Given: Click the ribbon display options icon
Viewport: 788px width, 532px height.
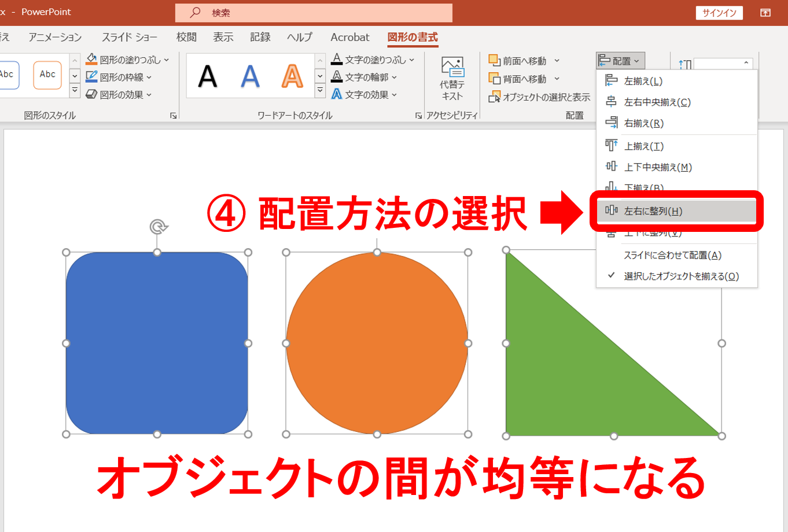Looking at the screenshot, I should (x=765, y=13).
